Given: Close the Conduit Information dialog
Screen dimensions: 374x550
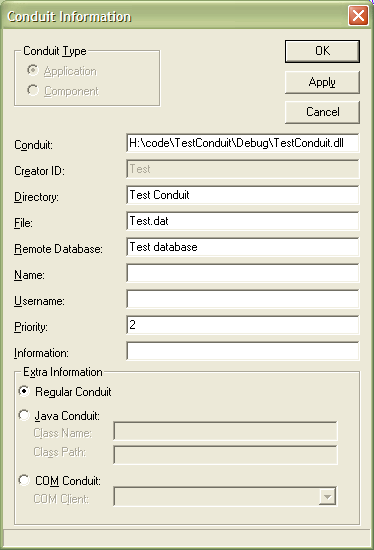Looking at the screenshot, I should [x=358, y=16].
